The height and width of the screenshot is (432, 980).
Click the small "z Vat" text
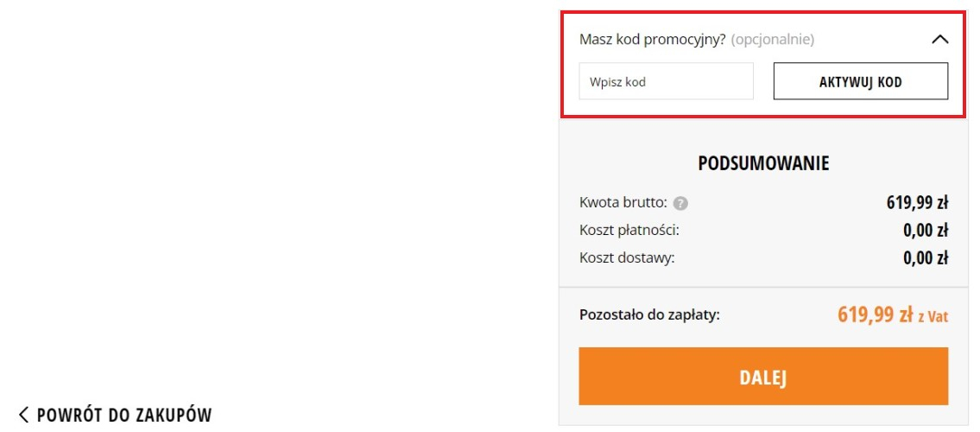click(x=933, y=317)
